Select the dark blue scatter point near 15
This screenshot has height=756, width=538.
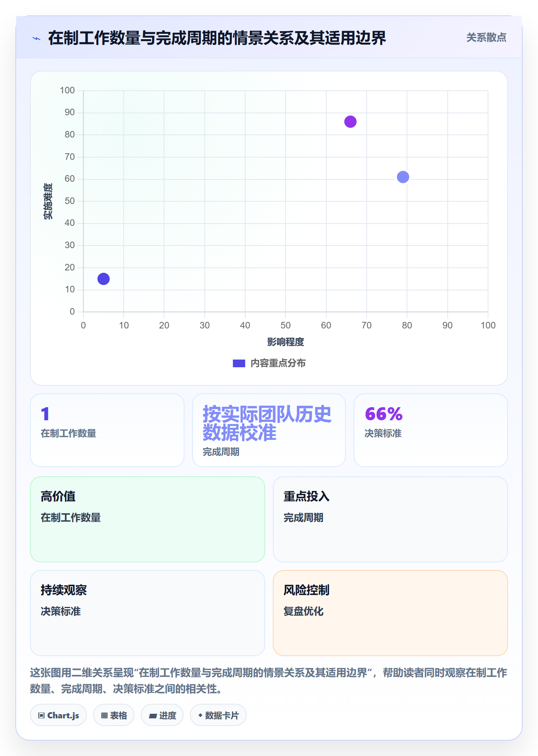103,279
